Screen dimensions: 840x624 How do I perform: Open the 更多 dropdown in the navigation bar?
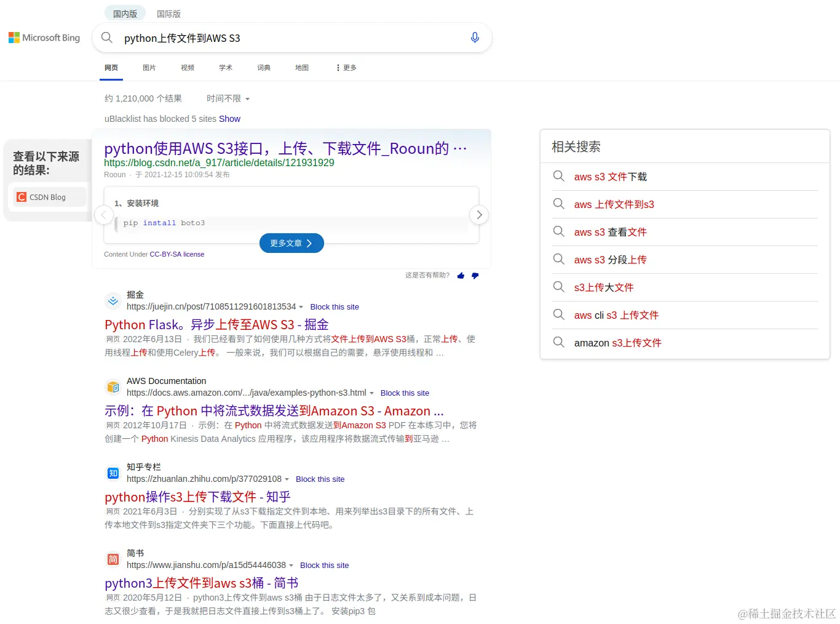click(x=345, y=68)
